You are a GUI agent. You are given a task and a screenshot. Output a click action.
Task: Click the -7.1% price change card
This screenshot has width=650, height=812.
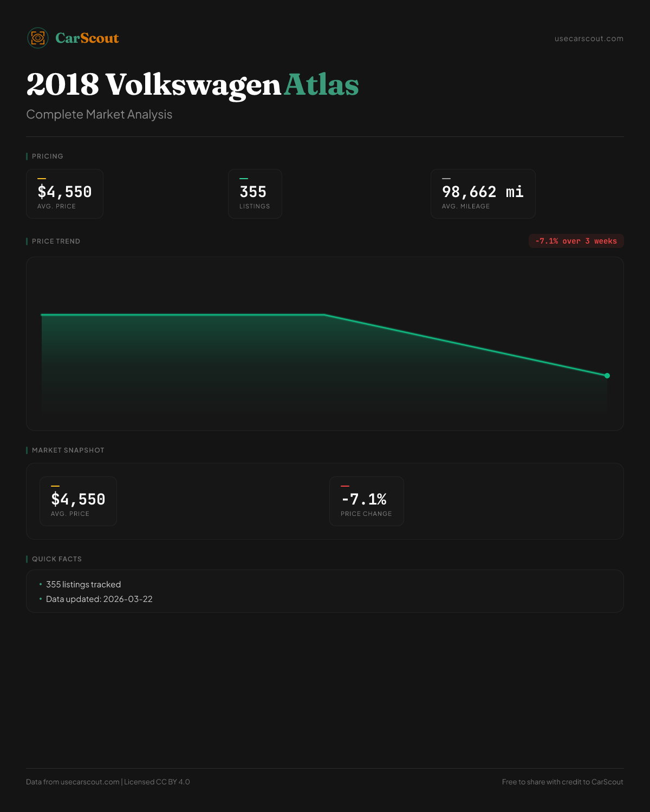click(x=366, y=501)
